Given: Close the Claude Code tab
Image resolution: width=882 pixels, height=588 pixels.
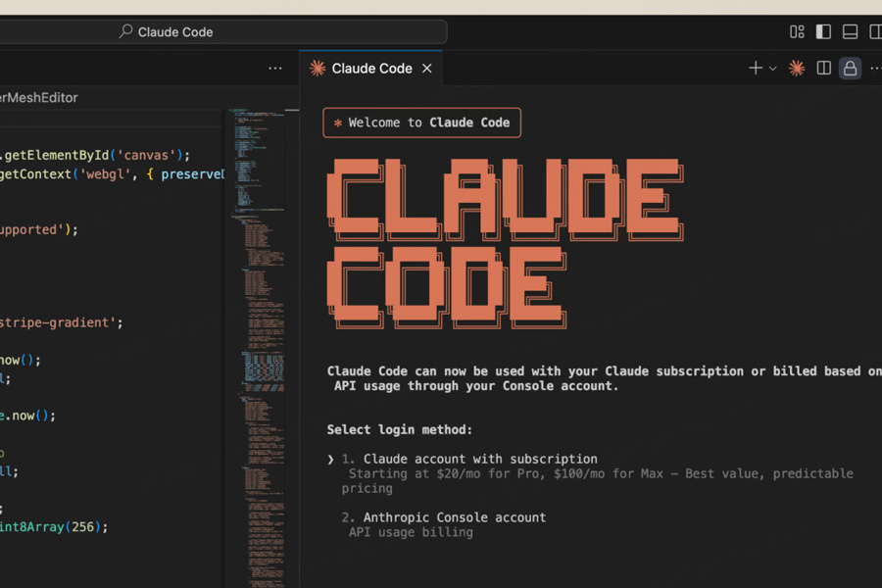Looking at the screenshot, I should pos(427,68).
